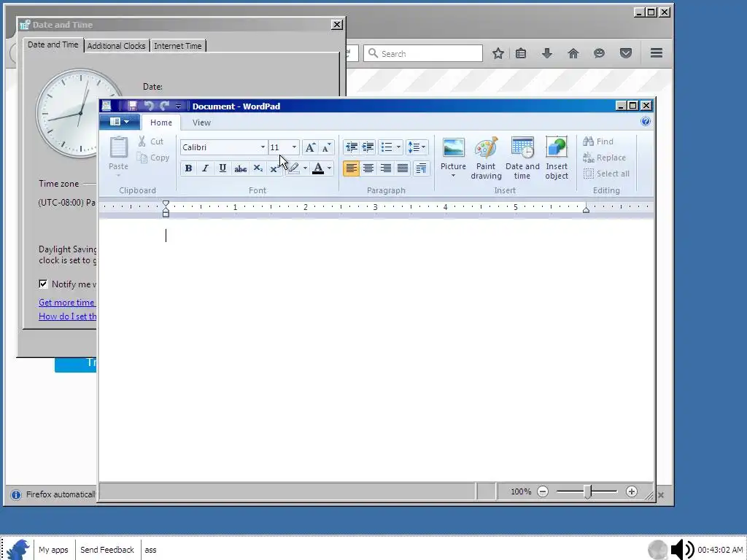
Task: Toggle Italic formatting in WordPad
Action: [205, 168]
